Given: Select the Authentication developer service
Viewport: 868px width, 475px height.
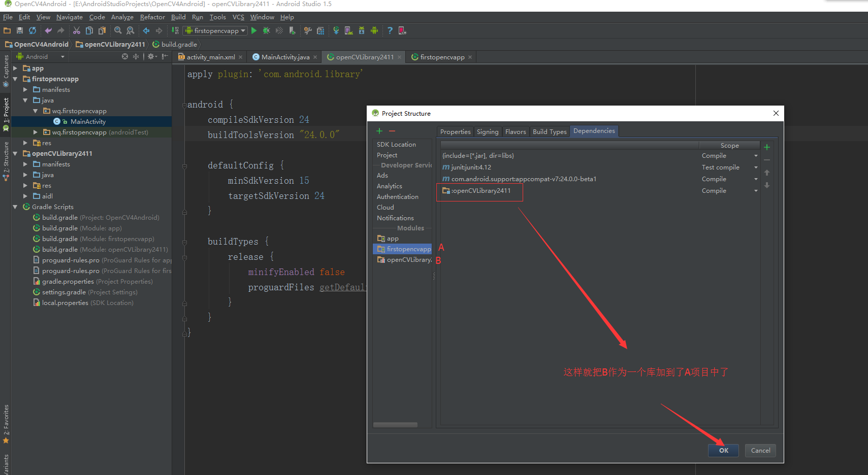Looking at the screenshot, I should (398, 197).
